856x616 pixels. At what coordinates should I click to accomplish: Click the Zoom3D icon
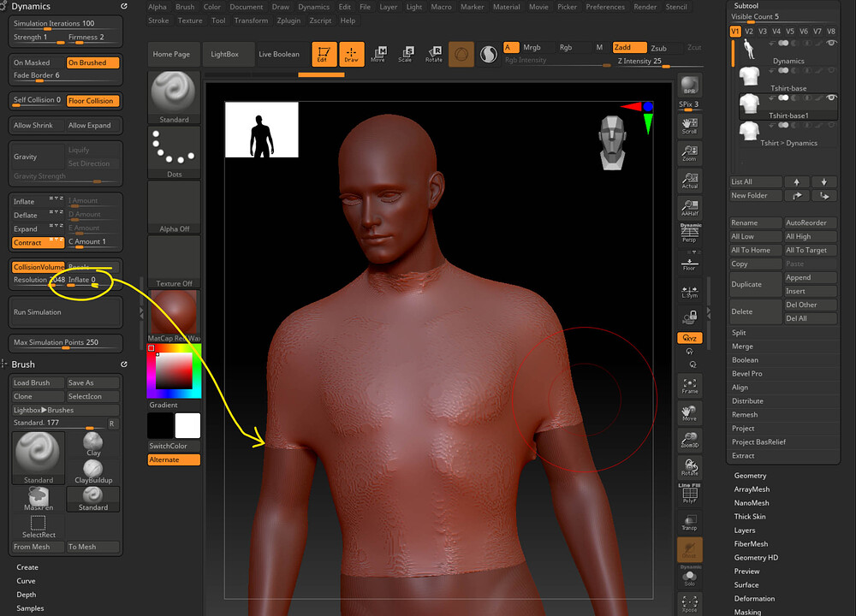point(689,441)
